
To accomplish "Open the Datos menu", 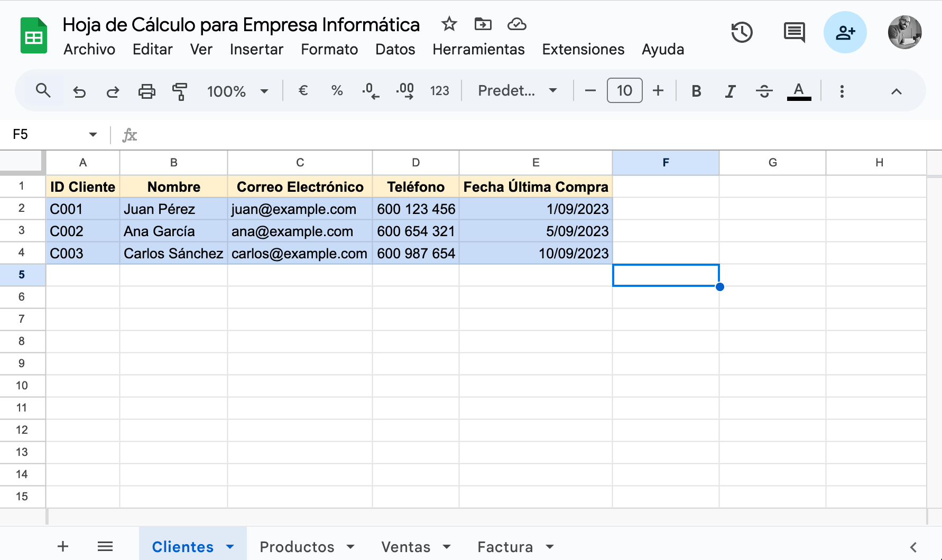I will pyautogui.click(x=395, y=49).
